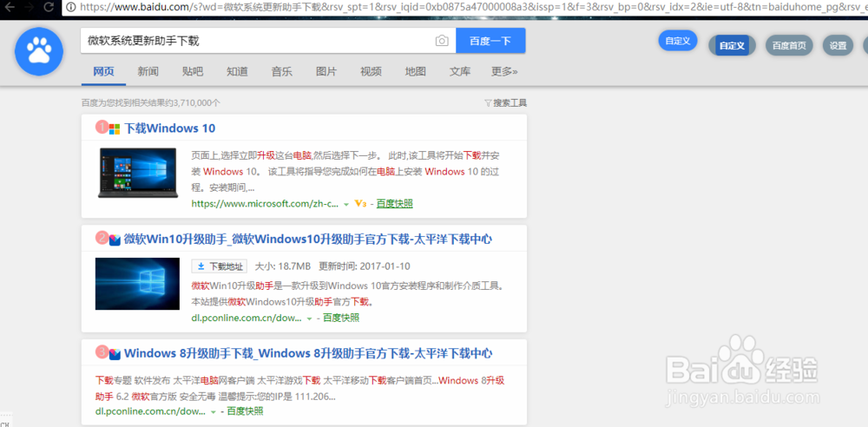Switch to the 贴吧 tab

(193, 71)
